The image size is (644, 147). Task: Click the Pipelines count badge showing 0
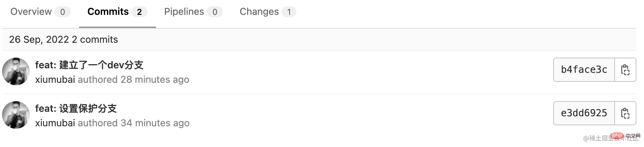click(215, 12)
